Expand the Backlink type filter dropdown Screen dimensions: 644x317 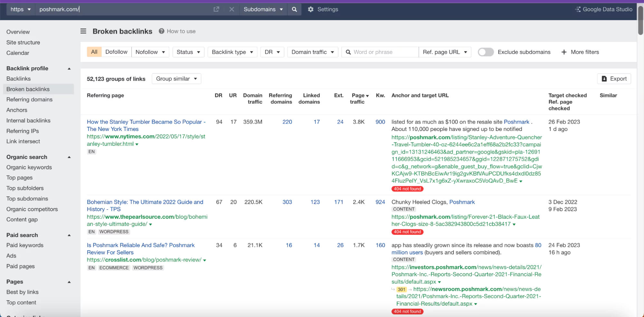click(x=232, y=52)
